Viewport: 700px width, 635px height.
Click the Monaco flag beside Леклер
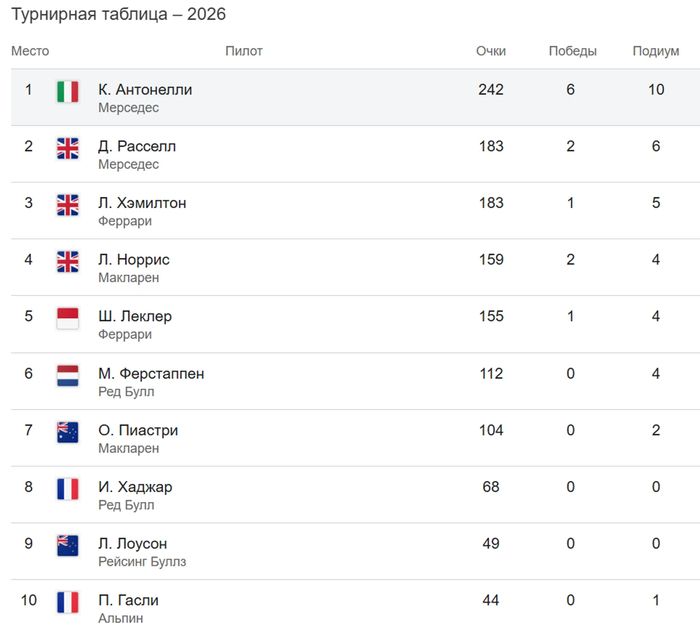pos(68,318)
